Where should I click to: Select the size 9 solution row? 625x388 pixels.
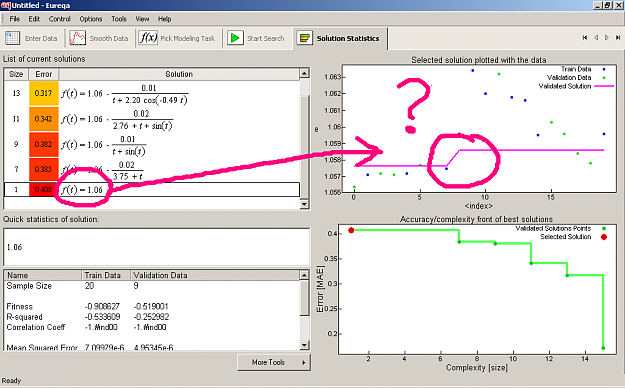[152, 145]
